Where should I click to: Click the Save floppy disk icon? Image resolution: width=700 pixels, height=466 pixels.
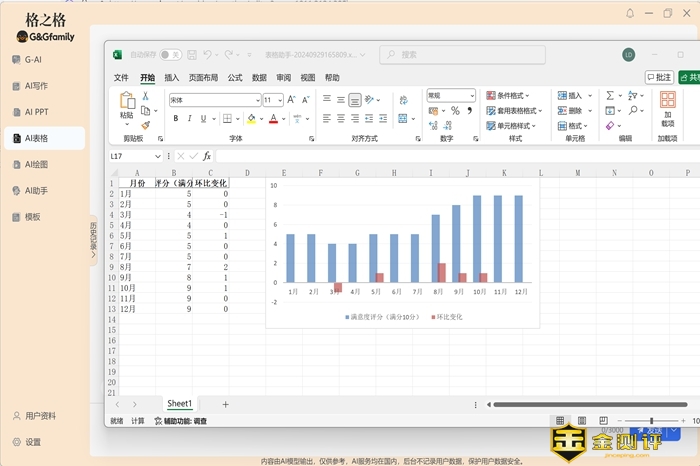point(190,54)
